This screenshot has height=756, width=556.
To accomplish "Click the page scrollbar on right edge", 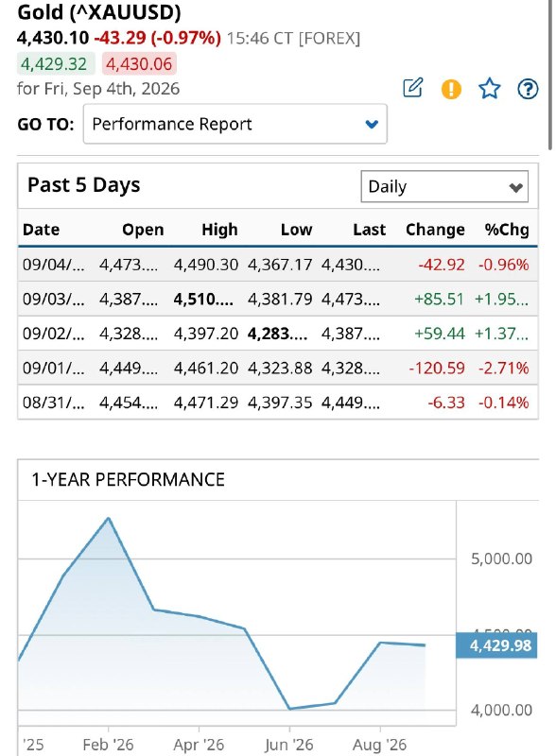I will [549, 75].
